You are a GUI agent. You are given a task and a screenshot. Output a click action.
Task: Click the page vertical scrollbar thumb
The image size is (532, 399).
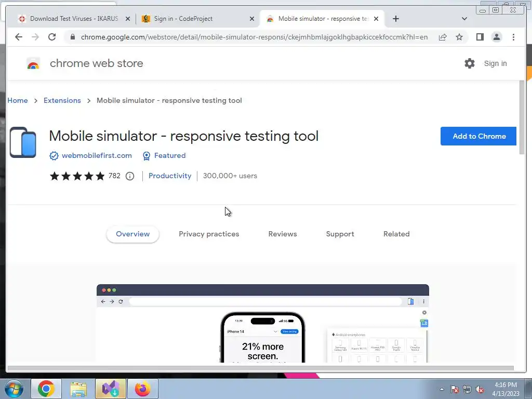522,118
